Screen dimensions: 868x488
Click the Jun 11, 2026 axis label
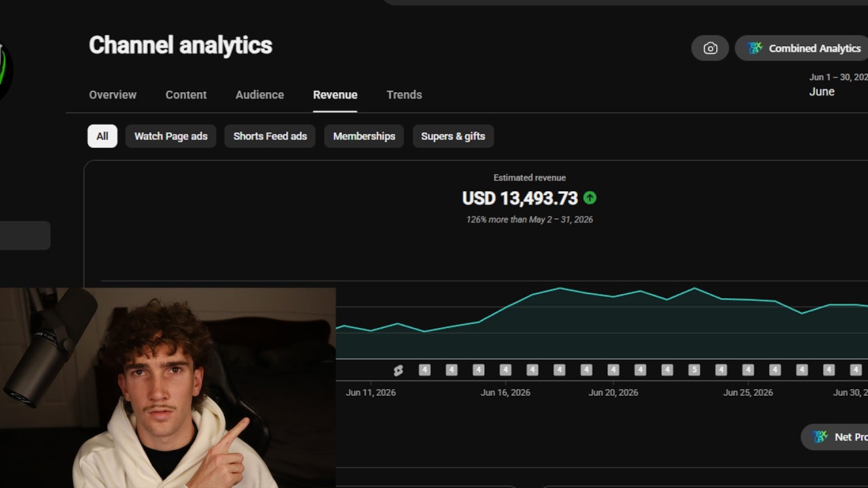click(x=371, y=392)
